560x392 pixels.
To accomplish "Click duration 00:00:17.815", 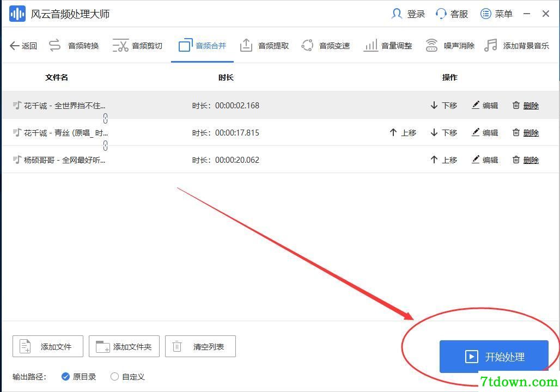I will (237, 132).
